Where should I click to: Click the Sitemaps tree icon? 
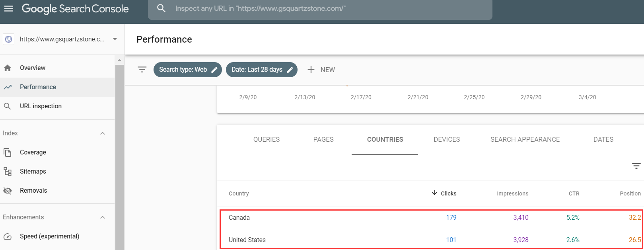coord(8,172)
